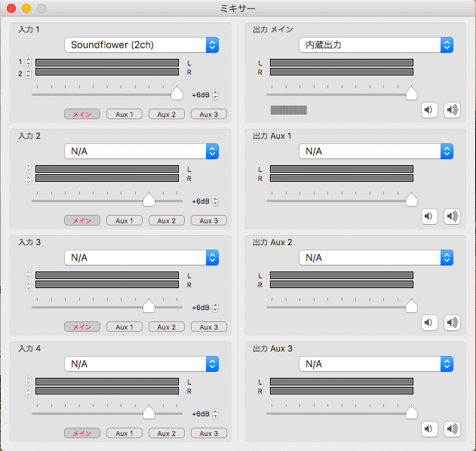Image resolution: width=476 pixels, height=451 pixels.
Task: Click 出力 メイン volume slider thumb
Action: [411, 94]
